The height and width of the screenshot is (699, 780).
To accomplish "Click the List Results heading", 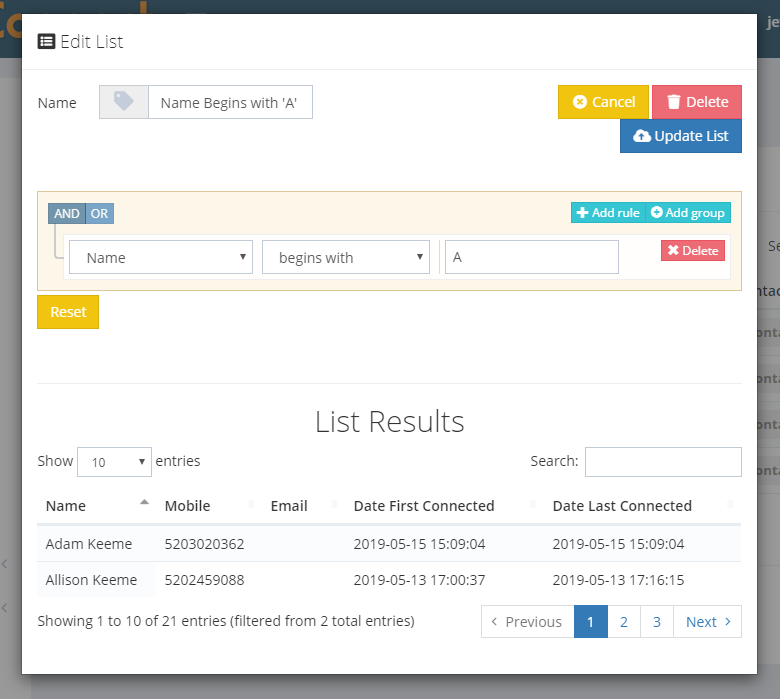I will click(390, 421).
